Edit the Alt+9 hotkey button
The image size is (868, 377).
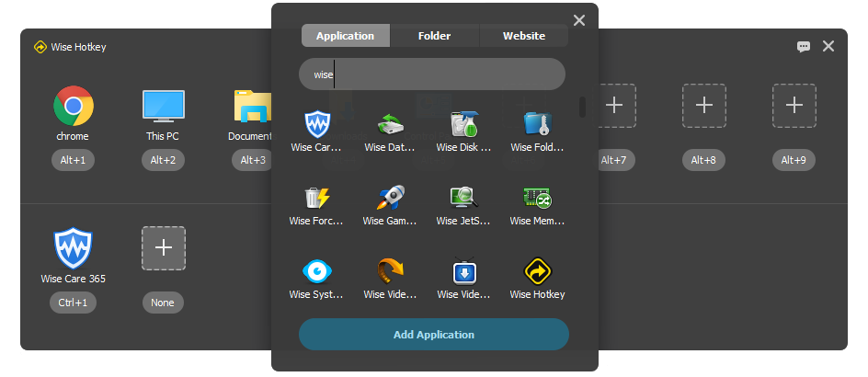pos(794,161)
